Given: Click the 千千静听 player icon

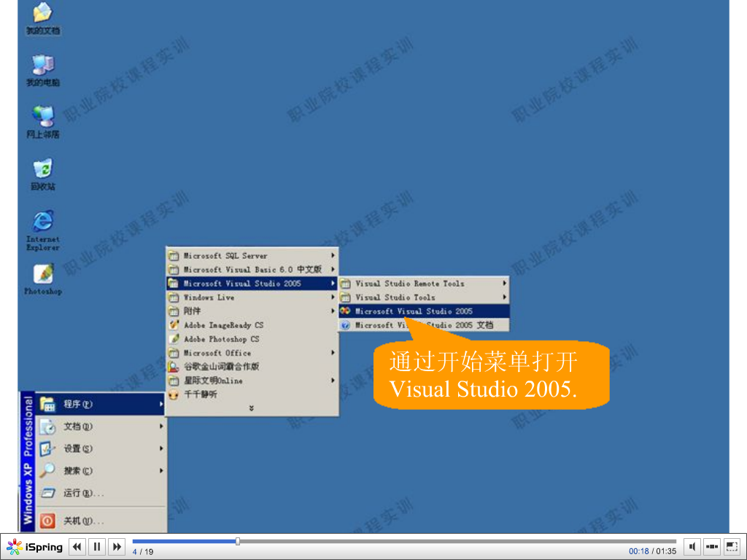Looking at the screenshot, I should click(x=174, y=394).
